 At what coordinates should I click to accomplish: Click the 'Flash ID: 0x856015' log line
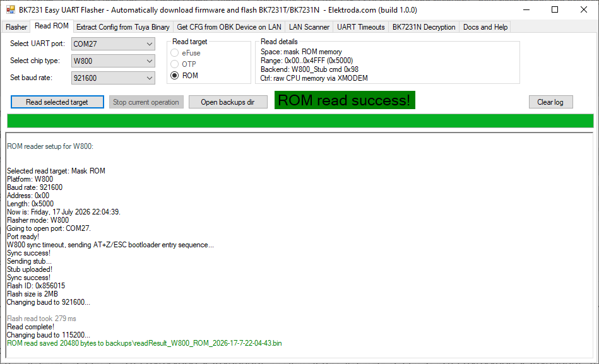pyautogui.click(x=36, y=286)
